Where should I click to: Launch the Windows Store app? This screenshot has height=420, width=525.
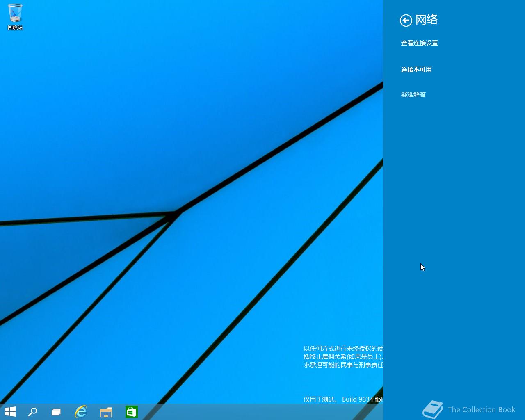point(132,412)
